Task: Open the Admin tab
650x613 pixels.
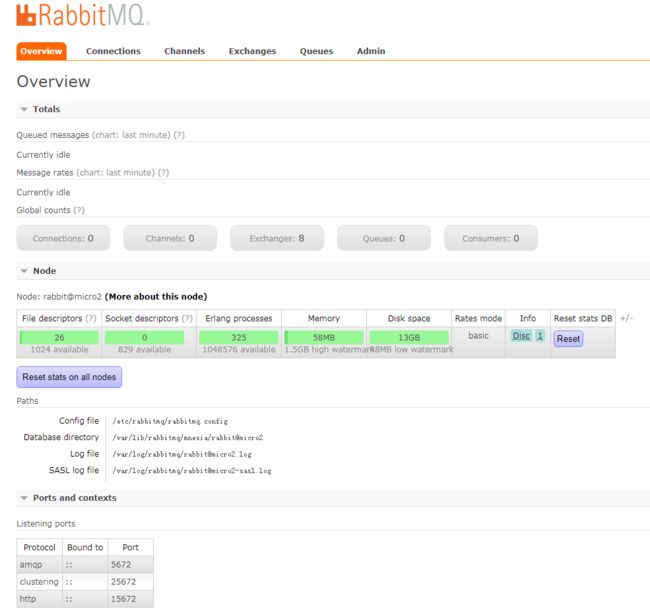Action: [x=371, y=51]
